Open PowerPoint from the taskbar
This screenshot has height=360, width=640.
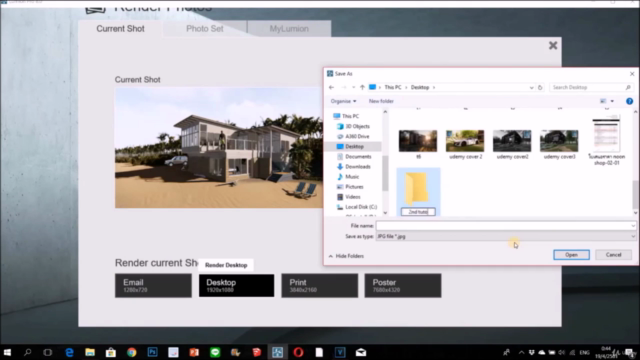pos(194,352)
